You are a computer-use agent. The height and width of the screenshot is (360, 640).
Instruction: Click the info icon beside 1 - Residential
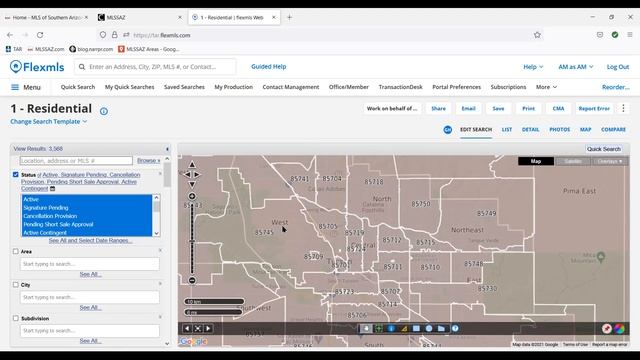tap(104, 111)
